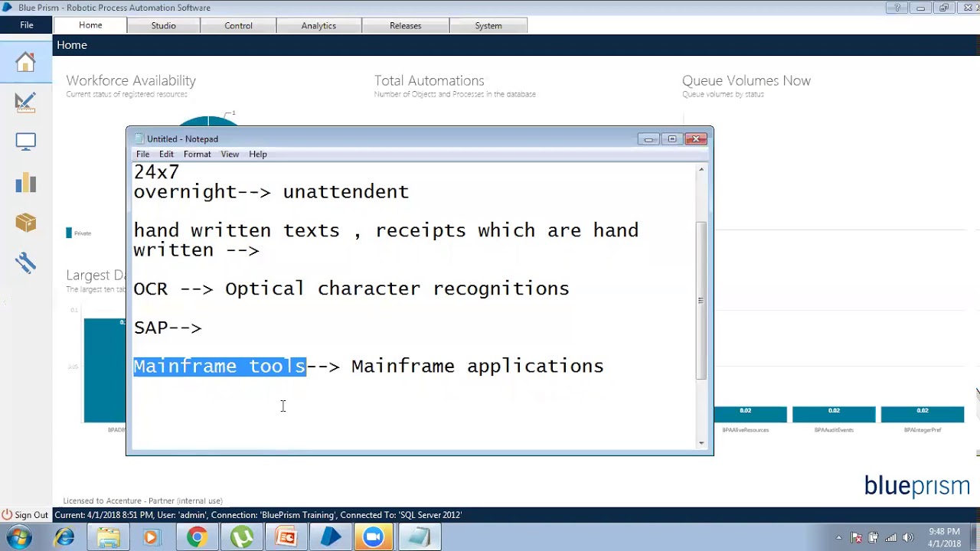This screenshot has width=980, height=551.
Task: Click Notepad's vertical scrollbar thumb
Action: tap(701, 301)
